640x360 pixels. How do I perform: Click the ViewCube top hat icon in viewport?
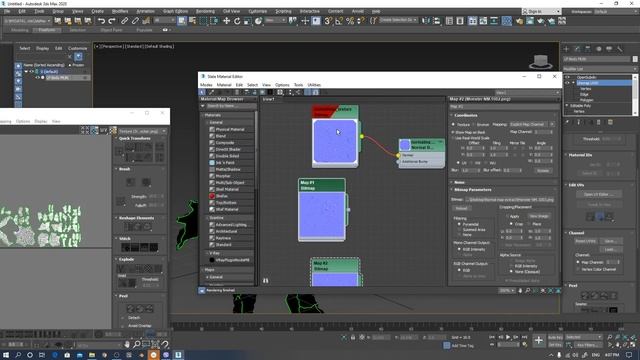point(541,62)
